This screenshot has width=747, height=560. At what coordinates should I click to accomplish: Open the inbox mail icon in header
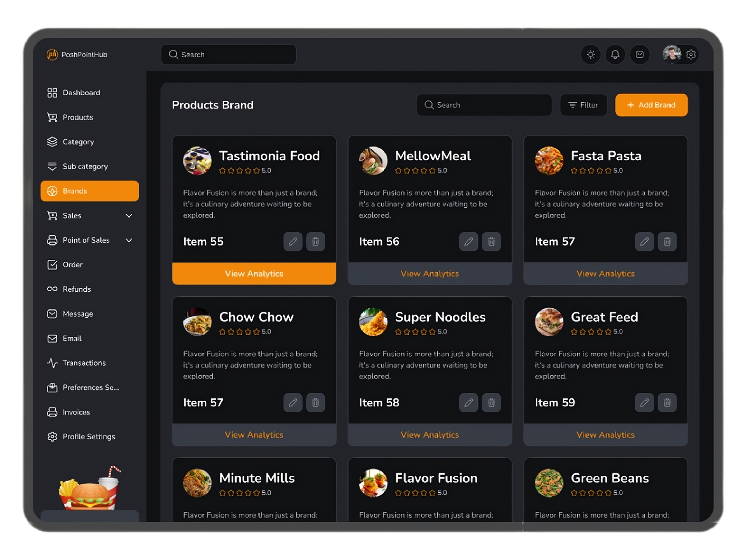(x=639, y=54)
